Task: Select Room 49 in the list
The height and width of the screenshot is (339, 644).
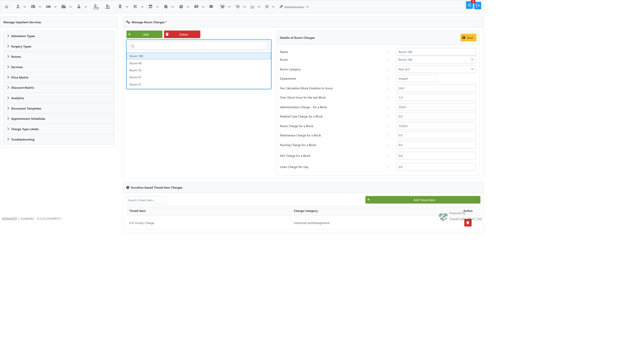Action: pyautogui.click(x=199, y=63)
